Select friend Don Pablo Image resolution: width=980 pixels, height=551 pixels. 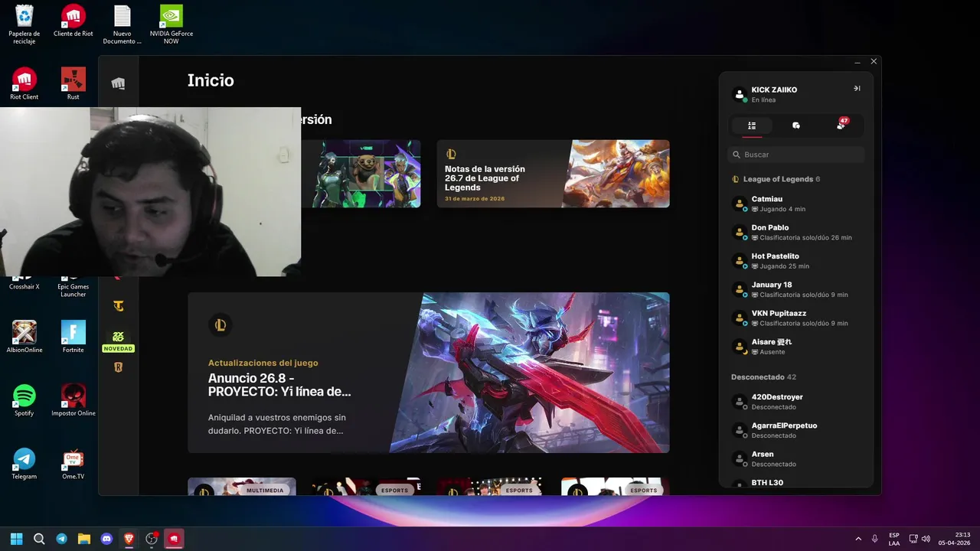796,232
